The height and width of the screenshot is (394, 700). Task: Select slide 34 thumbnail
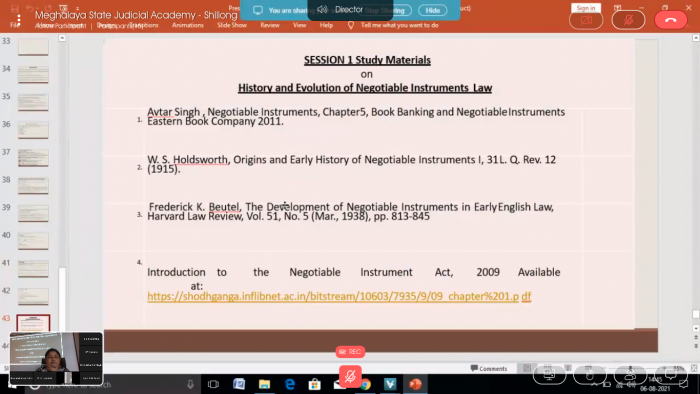click(33, 75)
